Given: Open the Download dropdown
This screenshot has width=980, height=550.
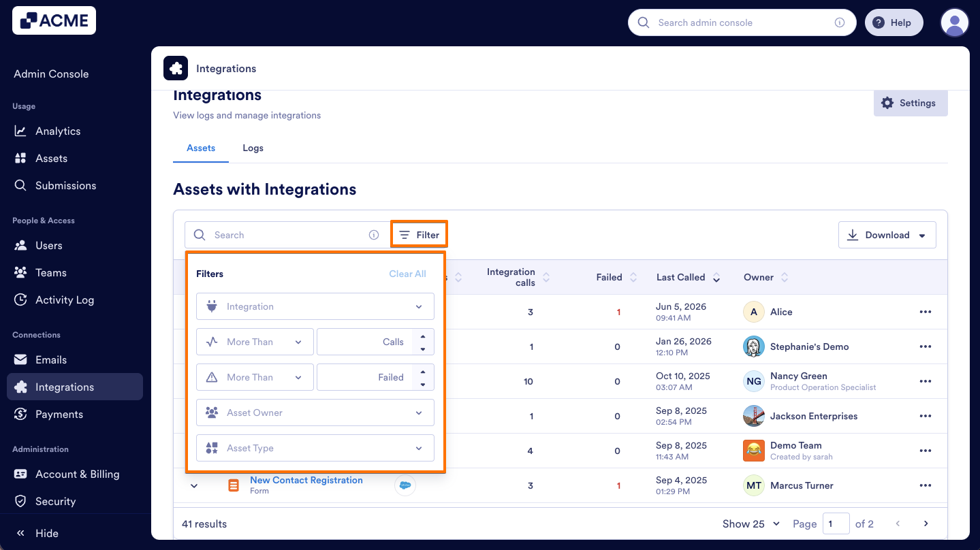Looking at the screenshot, I should (887, 235).
